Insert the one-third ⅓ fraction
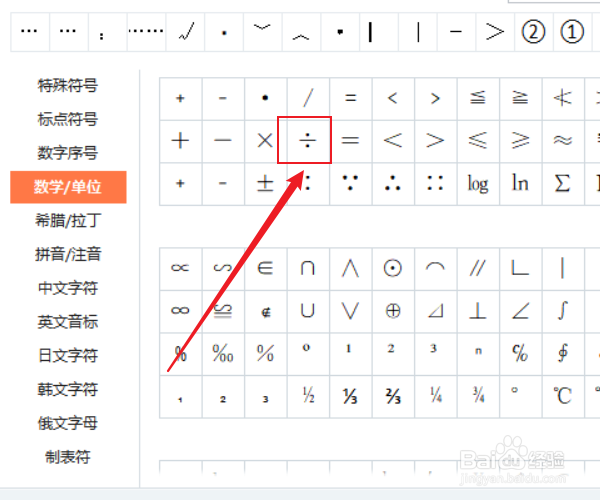 pos(350,396)
